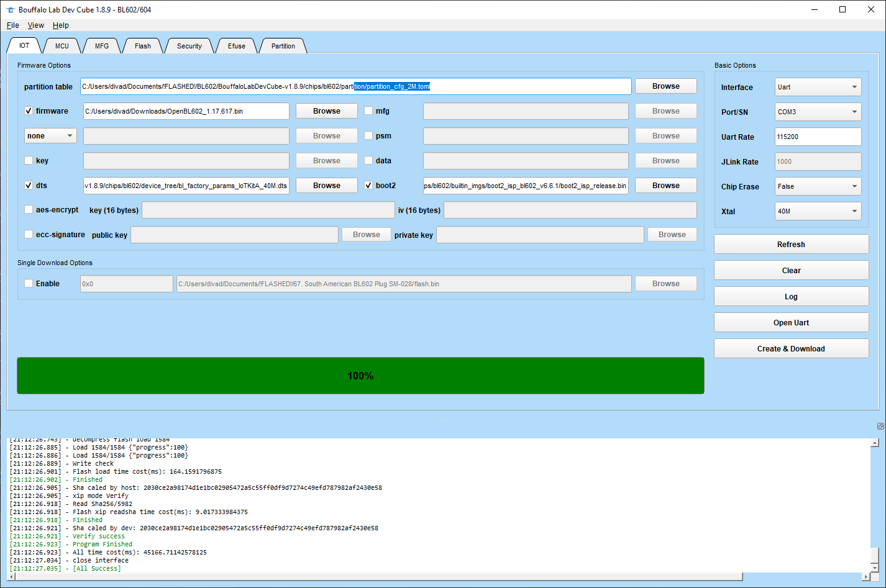Click Browse for partition table
The image size is (886, 588).
pyautogui.click(x=666, y=86)
